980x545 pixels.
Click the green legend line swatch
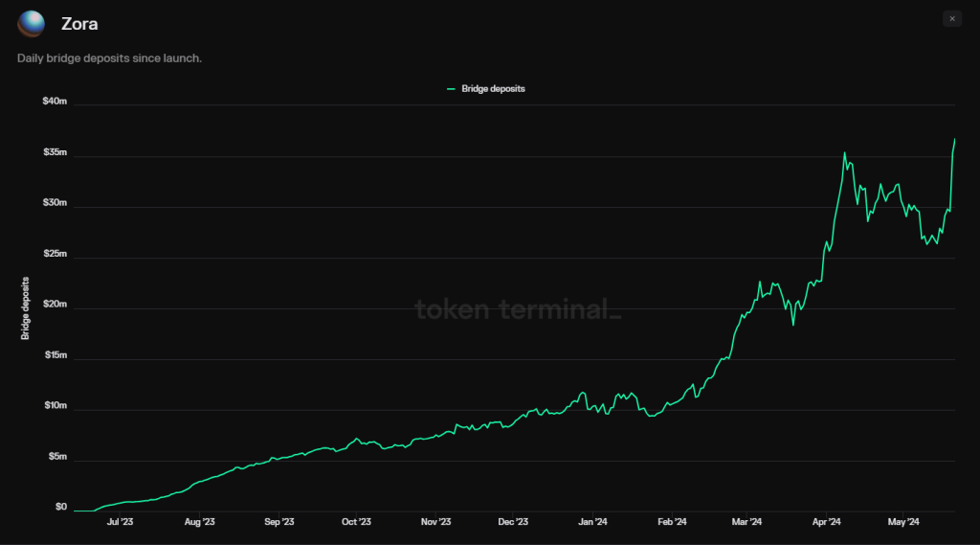click(451, 89)
